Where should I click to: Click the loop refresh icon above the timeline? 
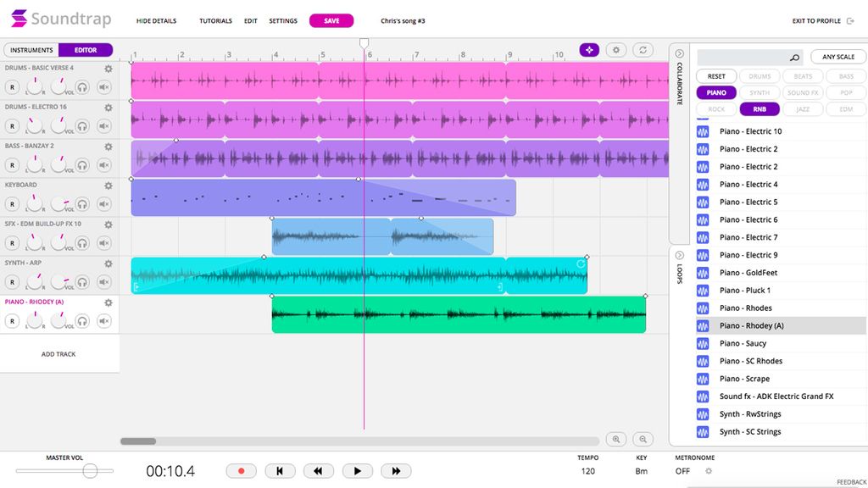[643, 49]
